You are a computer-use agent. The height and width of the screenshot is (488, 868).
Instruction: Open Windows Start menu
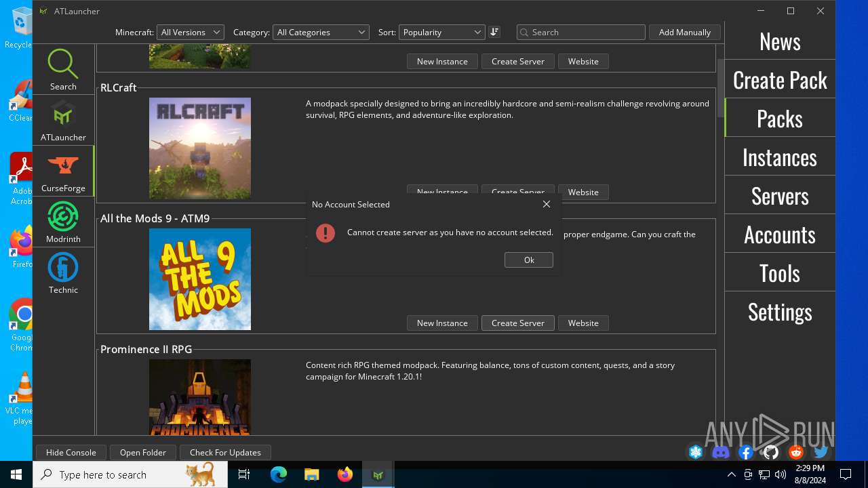[x=16, y=474]
